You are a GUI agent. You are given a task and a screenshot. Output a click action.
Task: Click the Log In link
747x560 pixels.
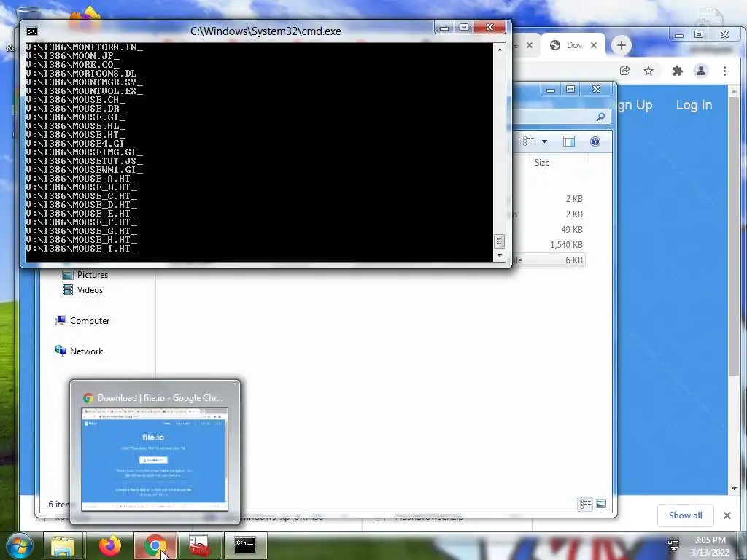point(694,105)
